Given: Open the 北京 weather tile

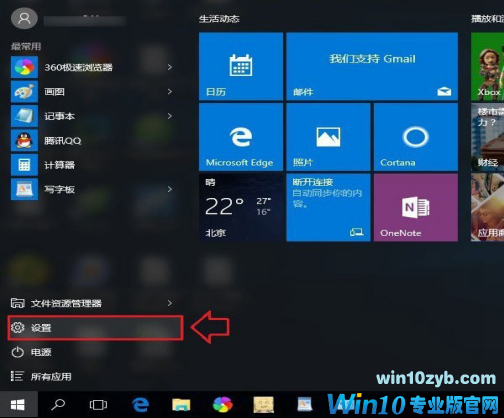Looking at the screenshot, I should 241,207.
